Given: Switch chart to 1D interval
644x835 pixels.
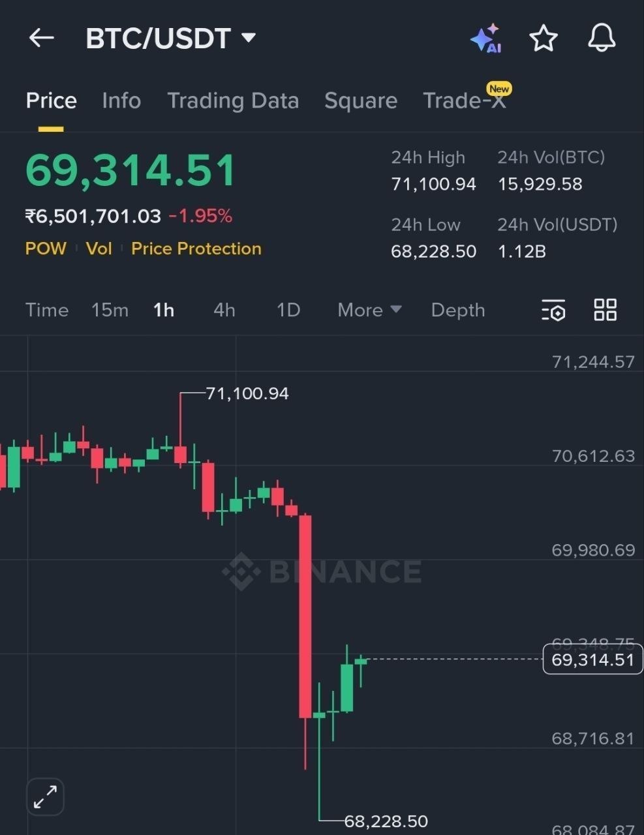Looking at the screenshot, I should pyautogui.click(x=288, y=310).
